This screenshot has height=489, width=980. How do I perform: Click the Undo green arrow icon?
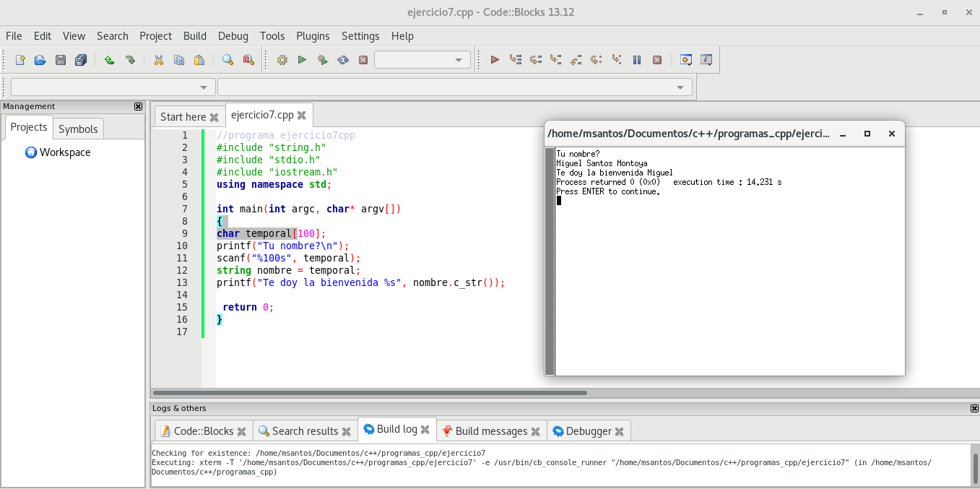pos(109,60)
